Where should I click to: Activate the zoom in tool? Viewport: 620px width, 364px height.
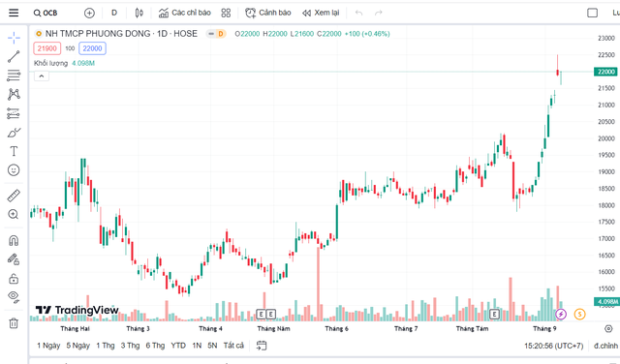tap(14, 214)
